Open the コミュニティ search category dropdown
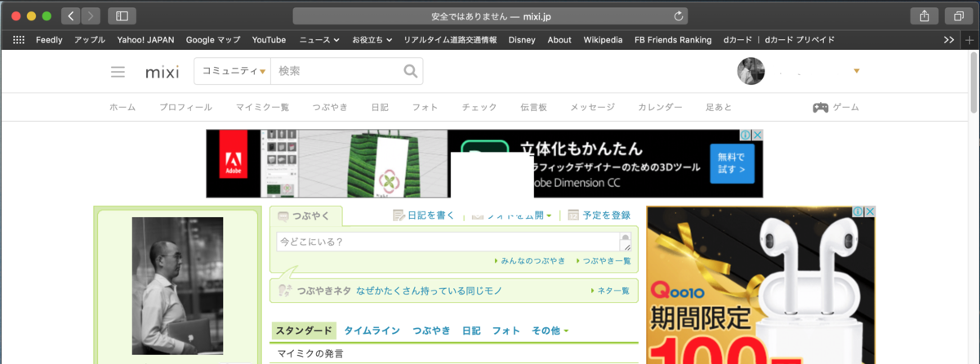Screen dimensions: 980x364 tap(233, 71)
